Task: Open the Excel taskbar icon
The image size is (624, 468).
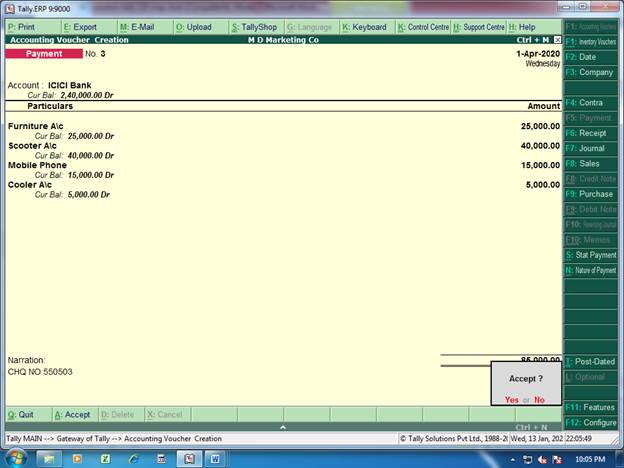Action: pos(105,459)
